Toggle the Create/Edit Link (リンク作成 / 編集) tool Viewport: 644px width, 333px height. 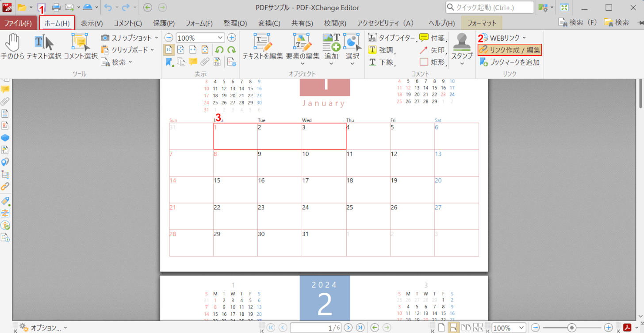tap(510, 50)
